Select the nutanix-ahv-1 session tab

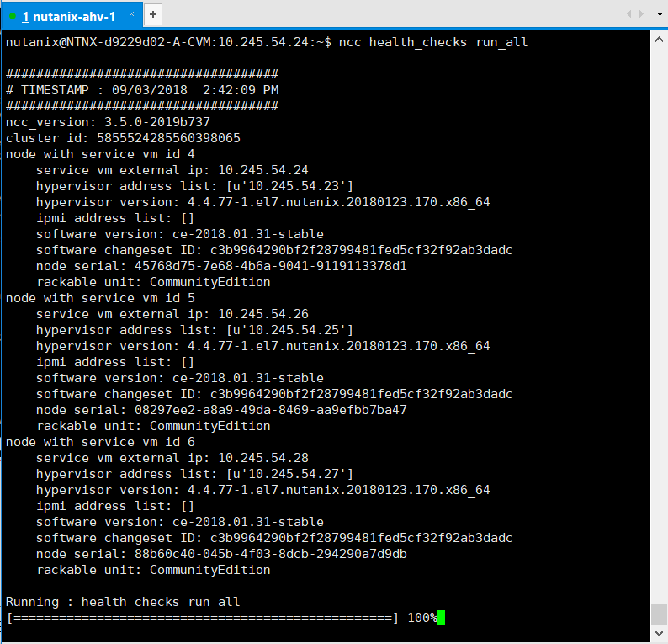pyautogui.click(x=72, y=16)
